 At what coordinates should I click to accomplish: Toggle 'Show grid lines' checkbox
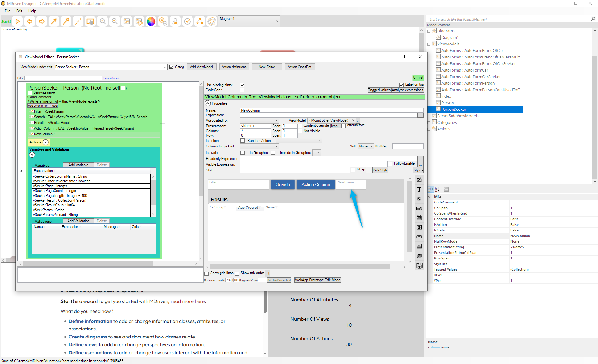206,273
